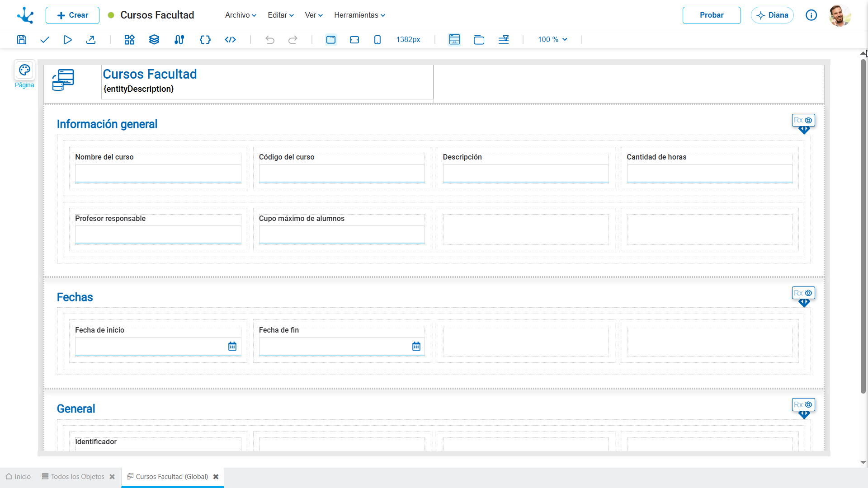Open the Herramientas menu

[360, 15]
